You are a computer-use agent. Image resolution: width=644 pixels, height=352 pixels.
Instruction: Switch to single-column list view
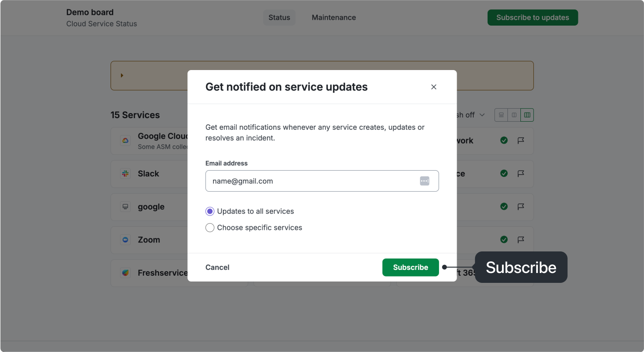[x=501, y=115]
